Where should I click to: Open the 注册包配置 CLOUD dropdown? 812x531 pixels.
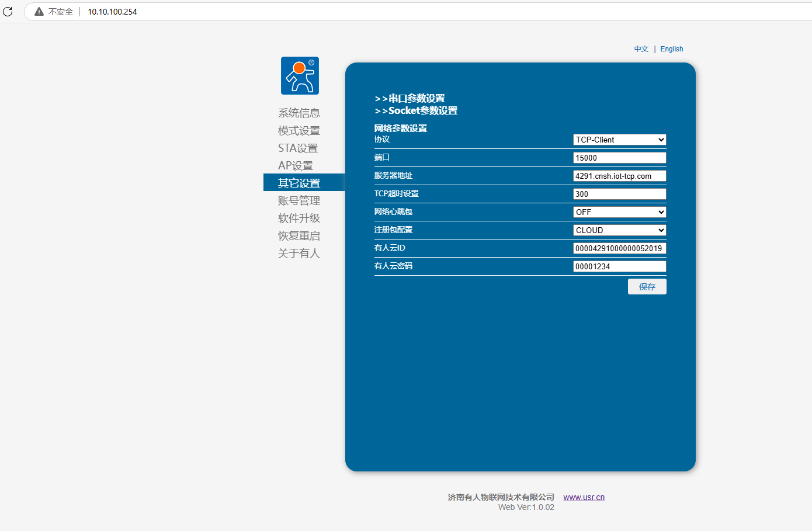pos(619,230)
